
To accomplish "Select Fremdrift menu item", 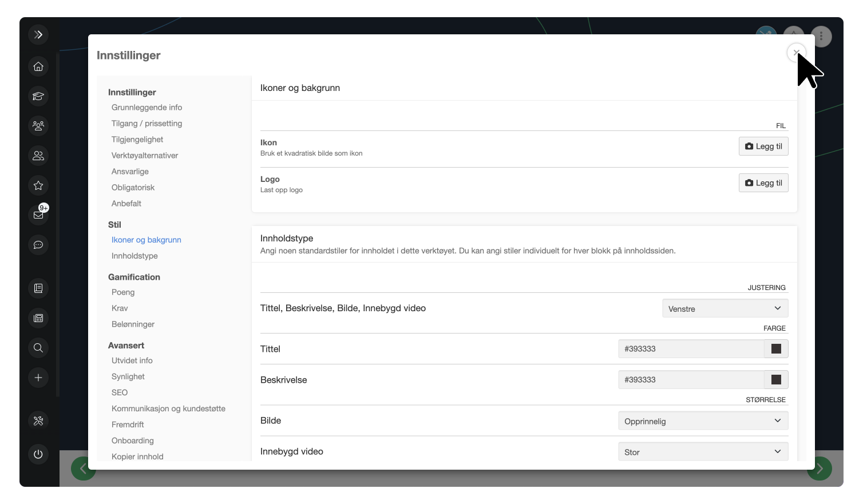I will click(128, 425).
